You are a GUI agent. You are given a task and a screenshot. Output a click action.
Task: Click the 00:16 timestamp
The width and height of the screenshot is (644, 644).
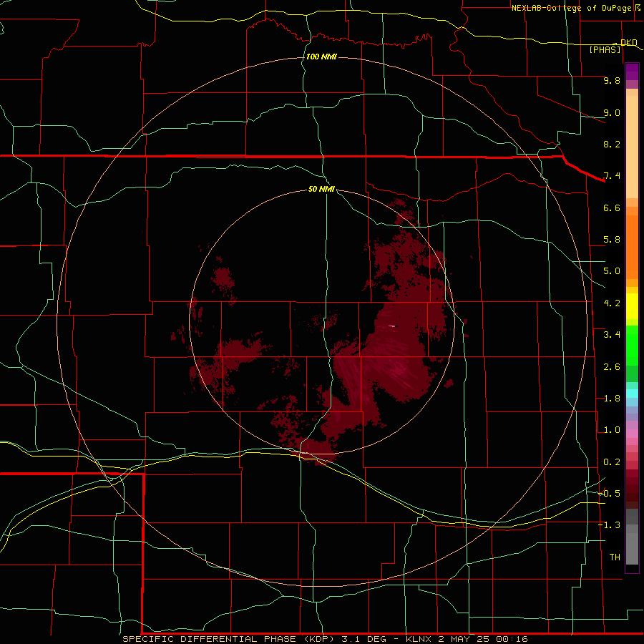[512, 639]
